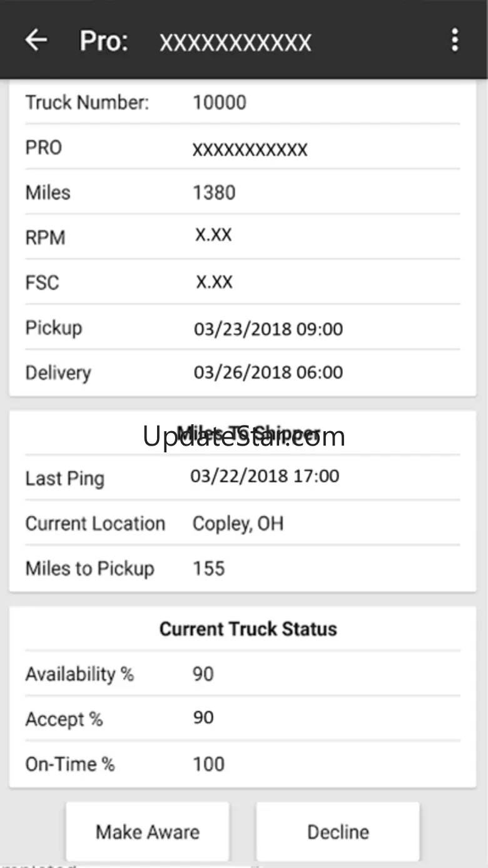Click the Miles To Shipper section heading

(248, 433)
